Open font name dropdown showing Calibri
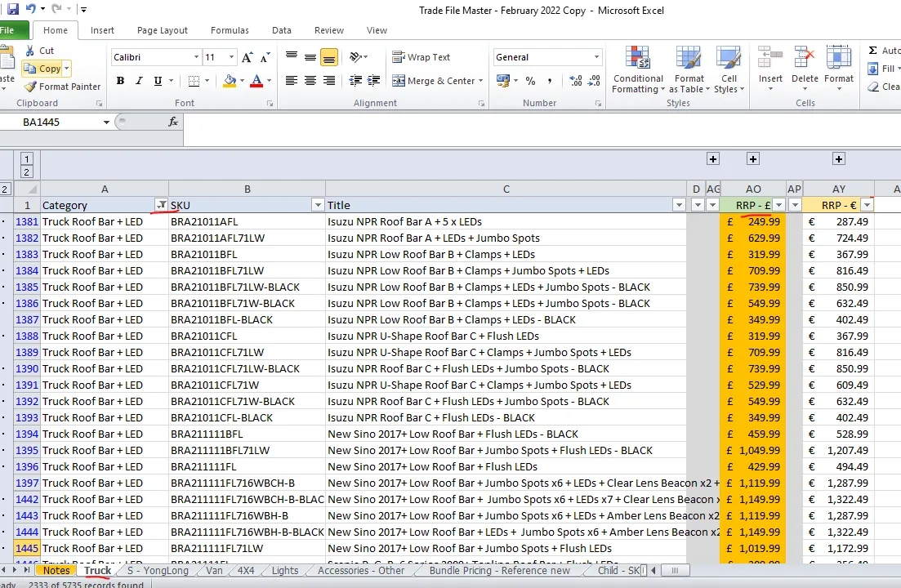The height and width of the screenshot is (588, 901). tap(196, 57)
